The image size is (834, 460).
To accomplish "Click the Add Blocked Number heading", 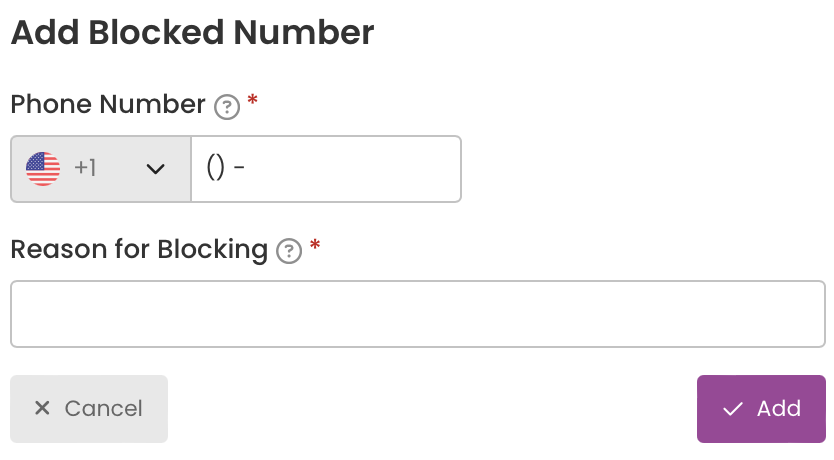I will [x=193, y=32].
